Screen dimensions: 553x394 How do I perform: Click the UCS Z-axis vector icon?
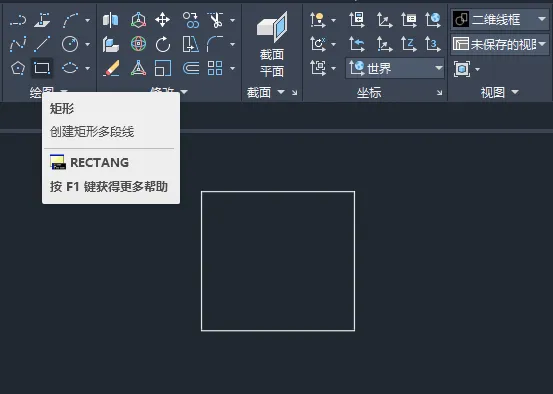[408, 44]
